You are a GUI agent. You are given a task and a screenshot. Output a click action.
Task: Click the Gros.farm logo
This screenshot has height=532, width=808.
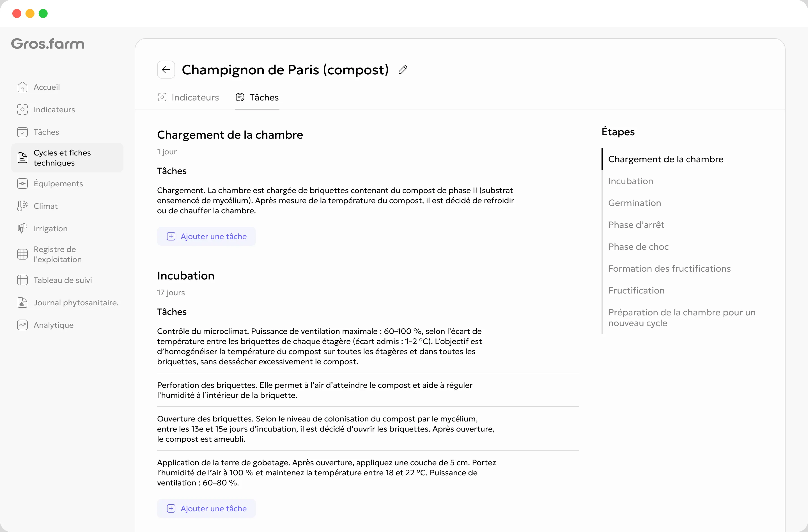tap(48, 44)
